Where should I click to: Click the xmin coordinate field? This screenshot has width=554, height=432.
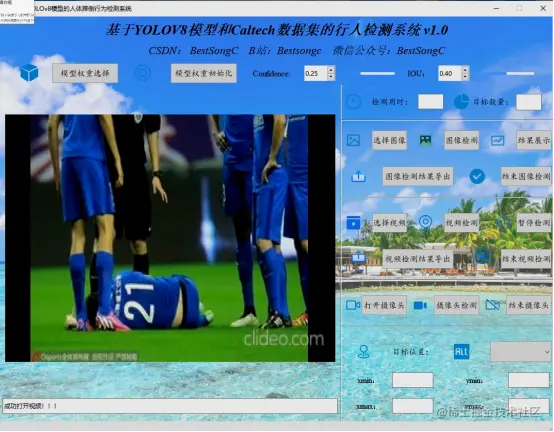[413, 380]
